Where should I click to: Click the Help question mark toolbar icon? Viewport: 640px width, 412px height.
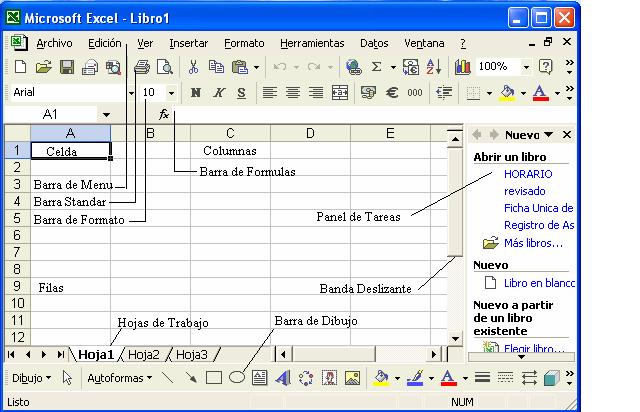pos(546,66)
